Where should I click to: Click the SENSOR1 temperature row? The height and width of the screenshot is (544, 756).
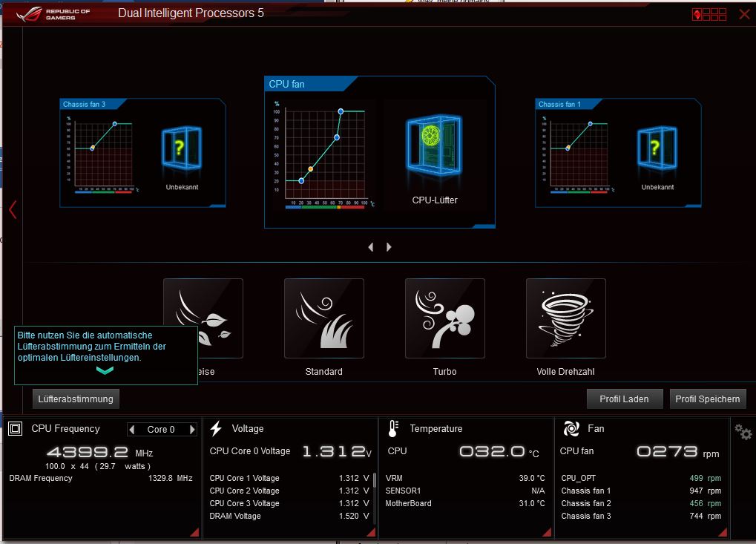(x=465, y=491)
